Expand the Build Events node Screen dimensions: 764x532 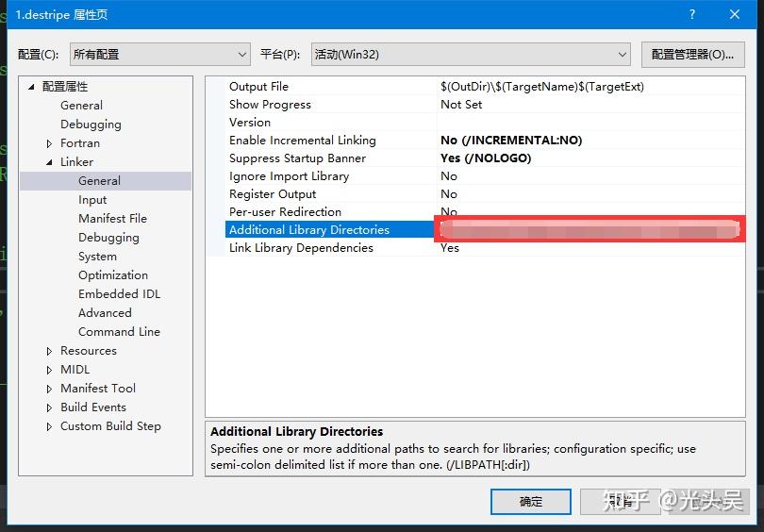(50, 407)
